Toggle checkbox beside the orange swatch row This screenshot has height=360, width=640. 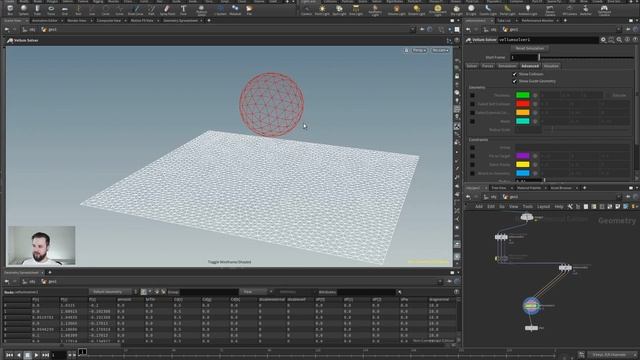pyautogui.click(x=472, y=113)
